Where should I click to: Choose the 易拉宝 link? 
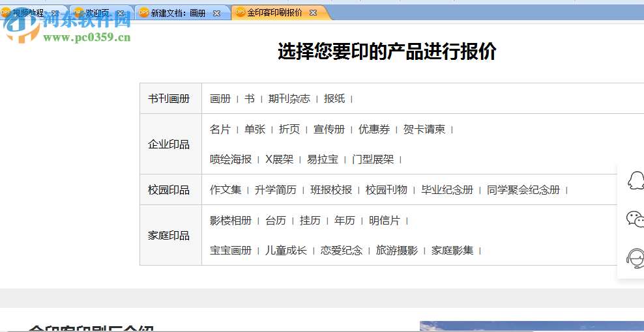[x=323, y=159]
